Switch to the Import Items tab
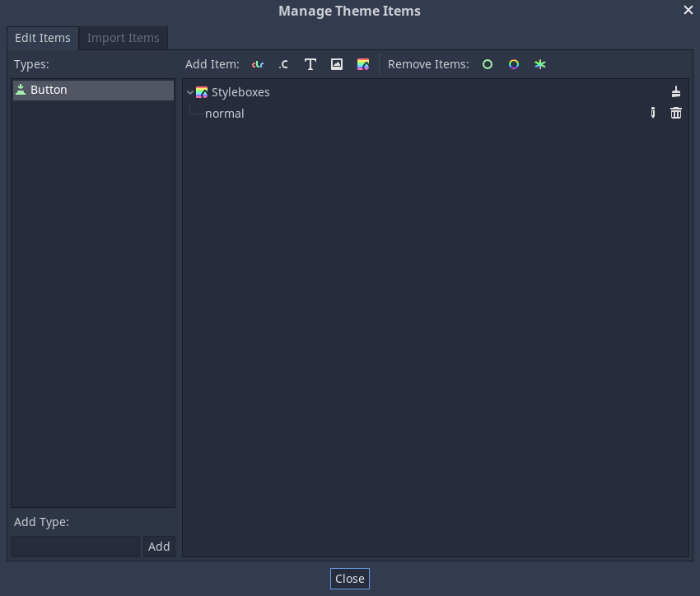The image size is (700, 596). tap(124, 38)
